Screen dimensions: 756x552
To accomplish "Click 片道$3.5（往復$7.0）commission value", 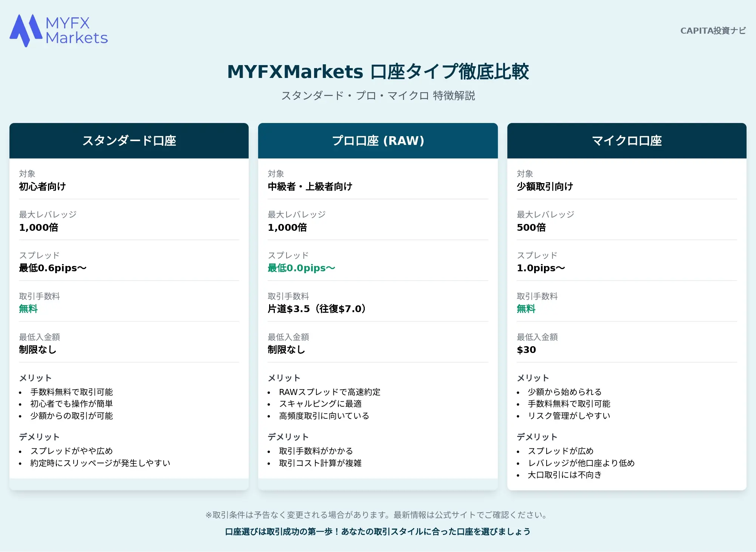I will coord(317,309).
